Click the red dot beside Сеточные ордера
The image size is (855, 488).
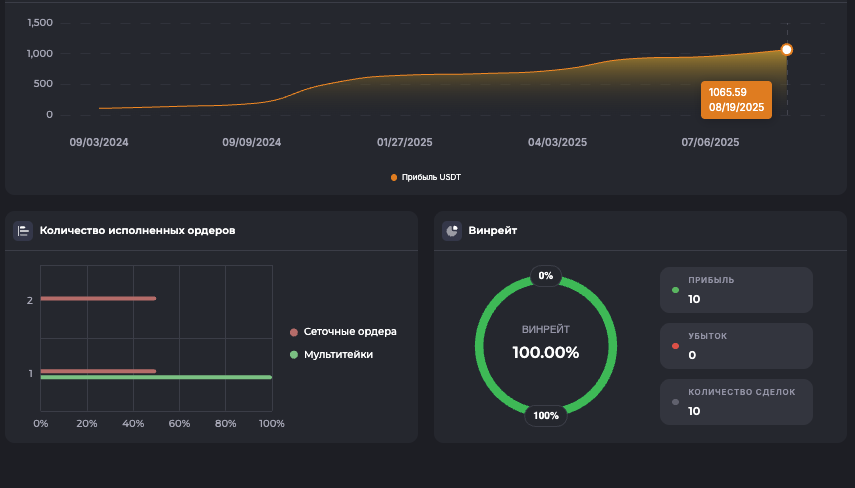293,332
